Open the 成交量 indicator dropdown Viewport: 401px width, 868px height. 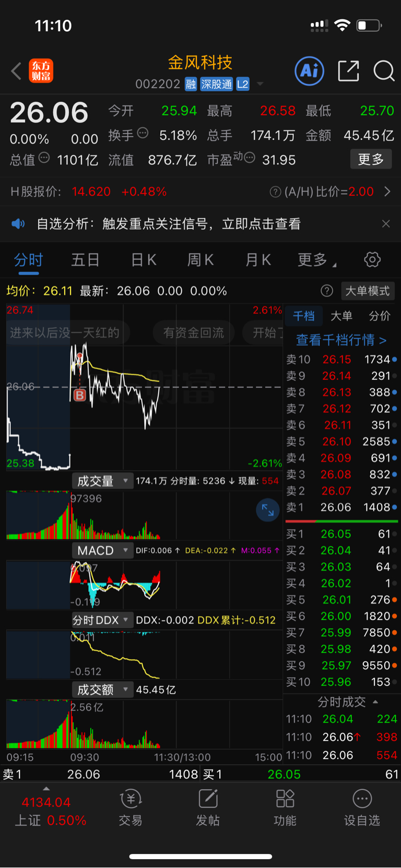pyautogui.click(x=102, y=481)
